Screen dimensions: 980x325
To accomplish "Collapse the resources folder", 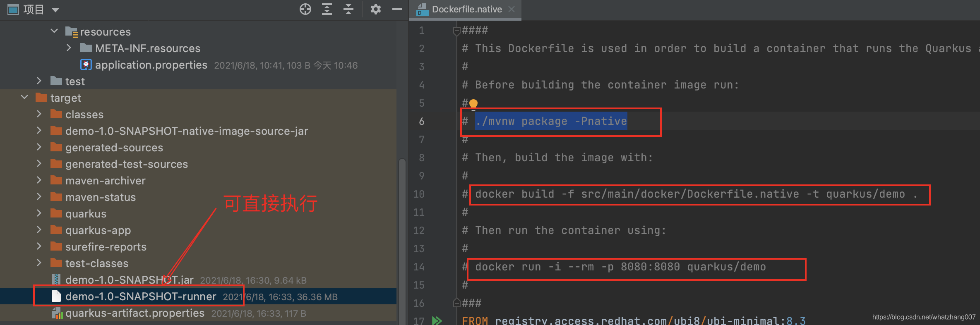I will (54, 31).
